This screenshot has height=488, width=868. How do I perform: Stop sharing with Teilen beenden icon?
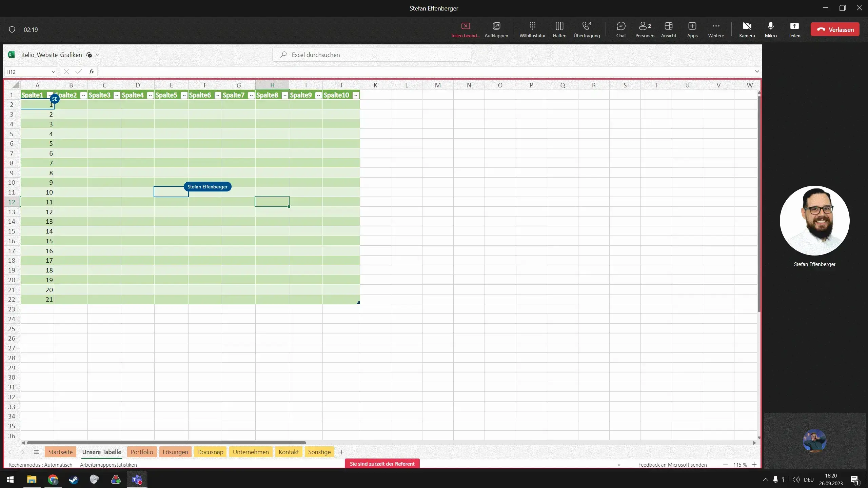click(466, 26)
